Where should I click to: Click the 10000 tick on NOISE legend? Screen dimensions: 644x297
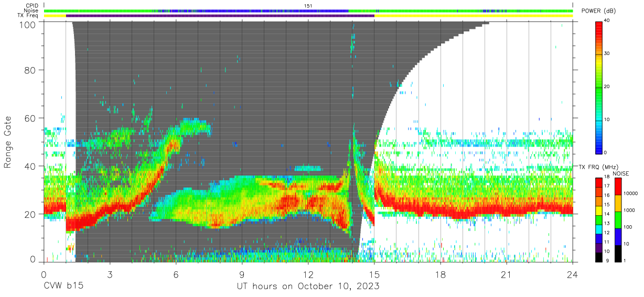(631, 193)
